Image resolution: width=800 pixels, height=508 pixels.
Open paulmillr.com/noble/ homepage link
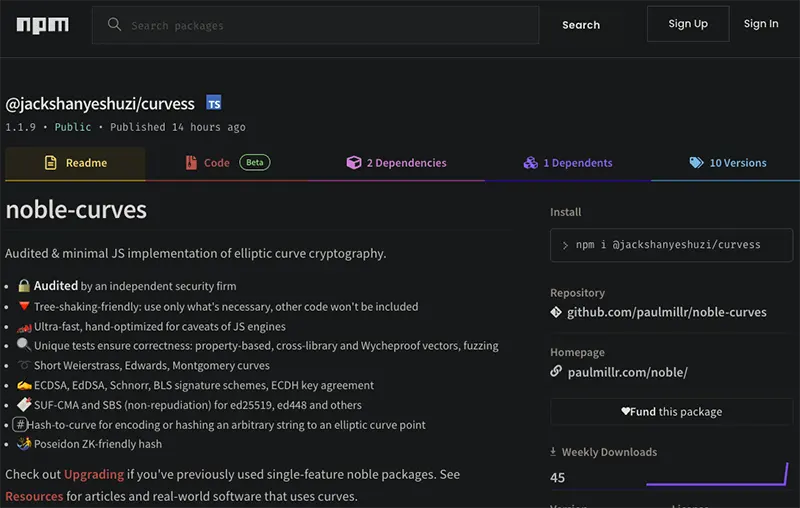[x=628, y=372]
